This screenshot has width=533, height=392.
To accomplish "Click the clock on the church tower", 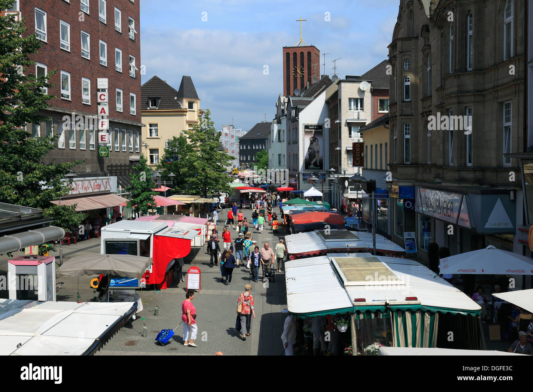I will pos(299,71).
